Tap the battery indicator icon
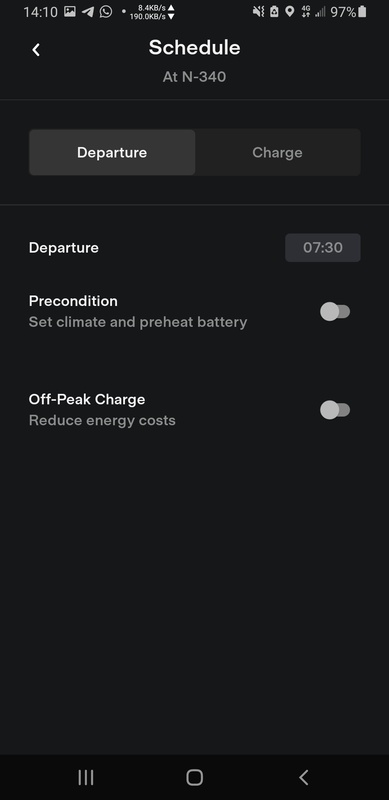 [362, 12]
